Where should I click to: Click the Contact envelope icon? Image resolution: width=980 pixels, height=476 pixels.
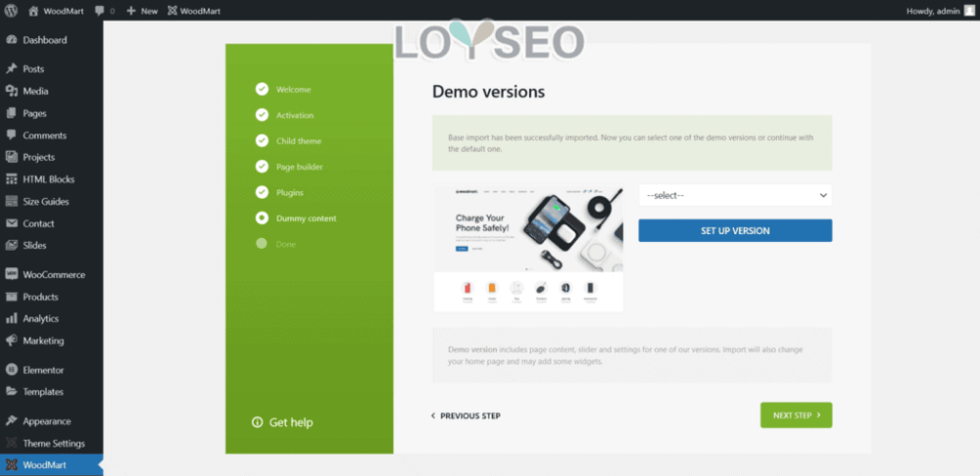click(x=11, y=223)
